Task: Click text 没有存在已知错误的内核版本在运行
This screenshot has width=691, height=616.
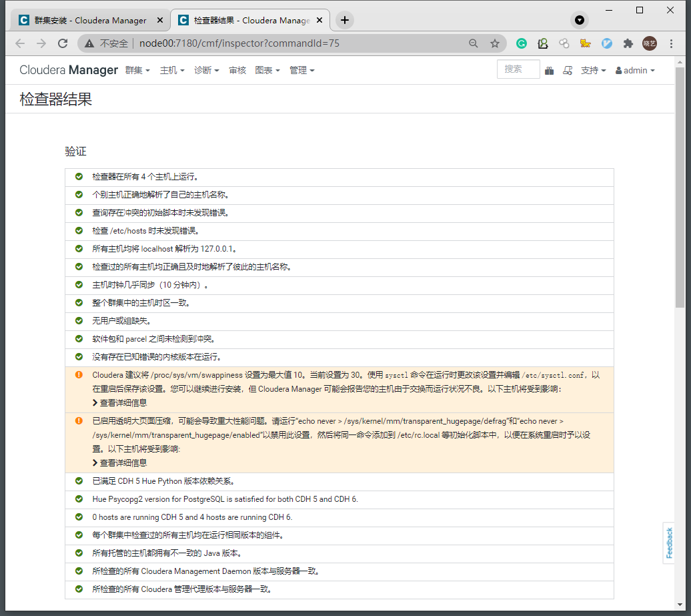Action: click(x=157, y=357)
